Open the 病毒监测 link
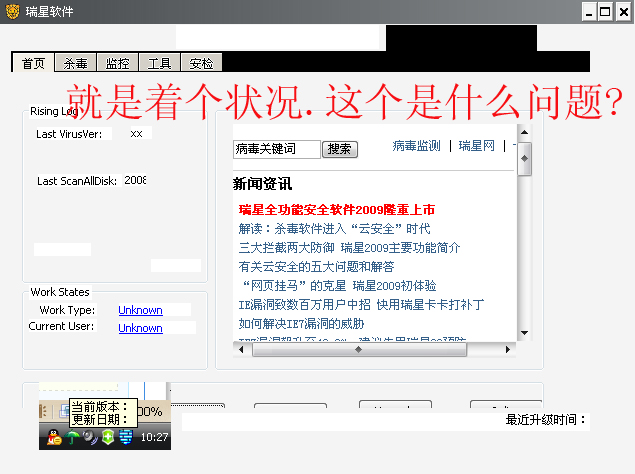 (416, 146)
